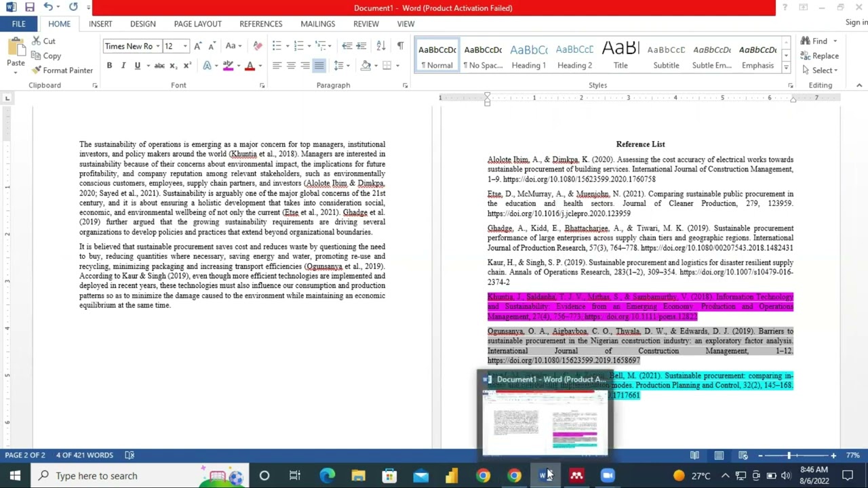Viewport: 868px width, 488px height.
Task: Switch to the PAGE LAYOUT tab
Action: (197, 24)
